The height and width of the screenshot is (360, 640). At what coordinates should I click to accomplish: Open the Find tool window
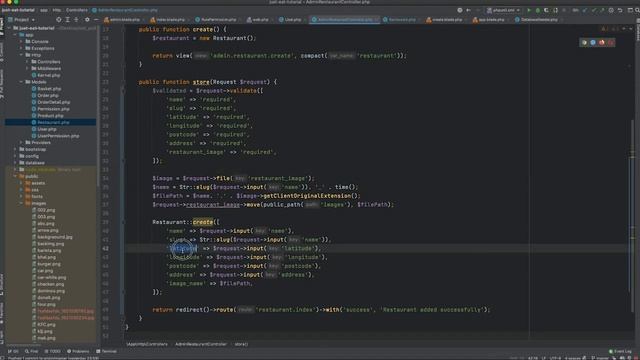31,351
